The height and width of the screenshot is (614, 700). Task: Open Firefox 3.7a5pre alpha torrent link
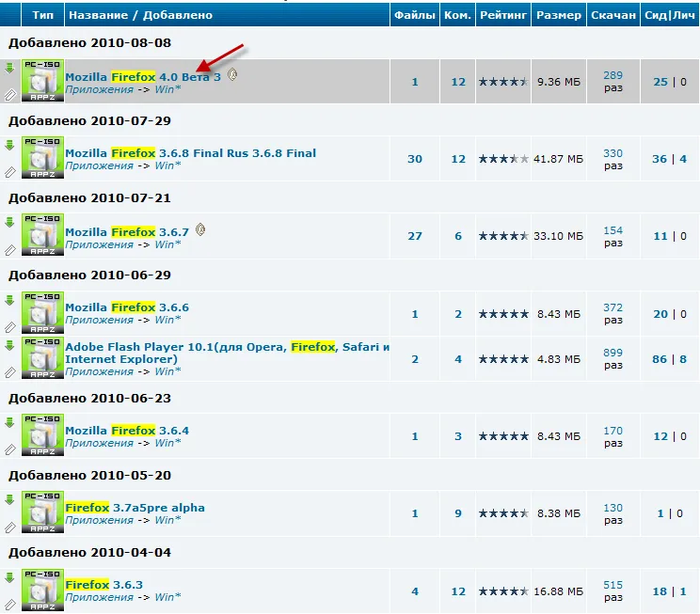[135, 508]
